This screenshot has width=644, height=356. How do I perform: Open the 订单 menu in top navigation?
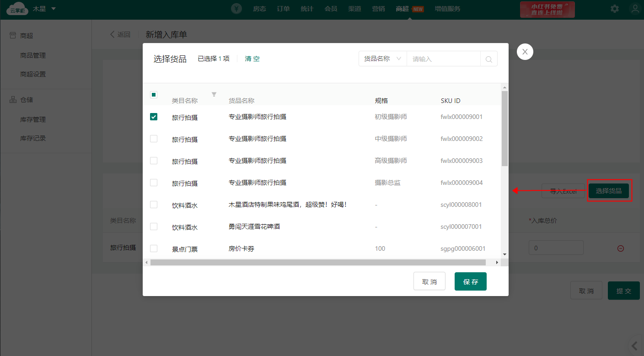click(x=283, y=9)
